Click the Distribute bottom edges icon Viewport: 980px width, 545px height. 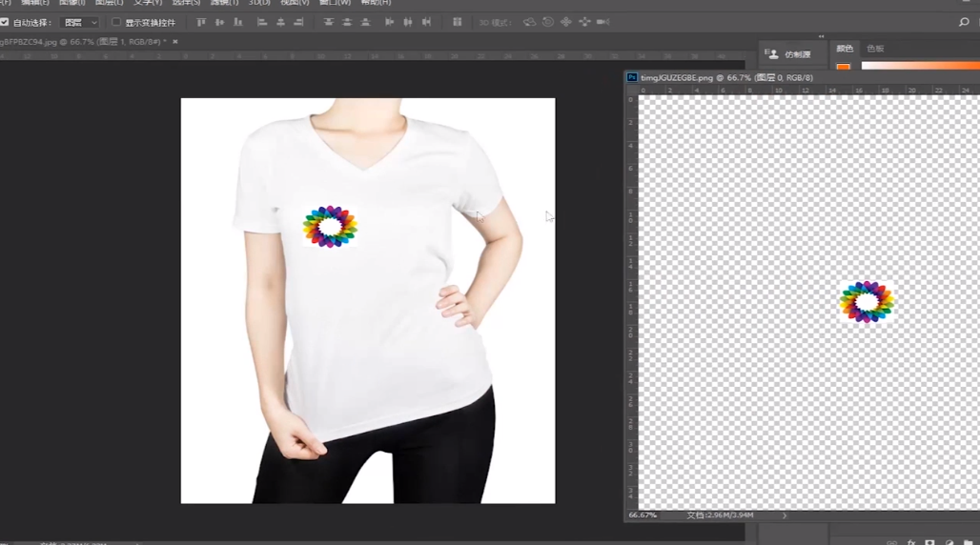[366, 23]
